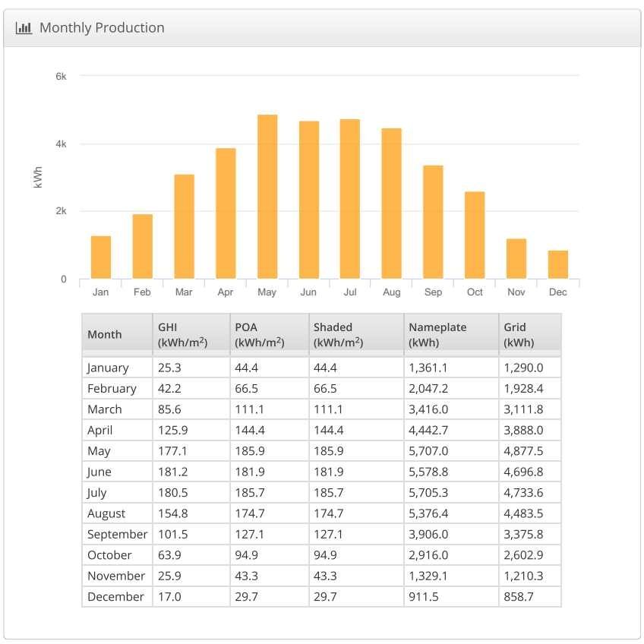The width and height of the screenshot is (644, 644).
Task: Click the kWh y-axis title
Action: coord(39,177)
